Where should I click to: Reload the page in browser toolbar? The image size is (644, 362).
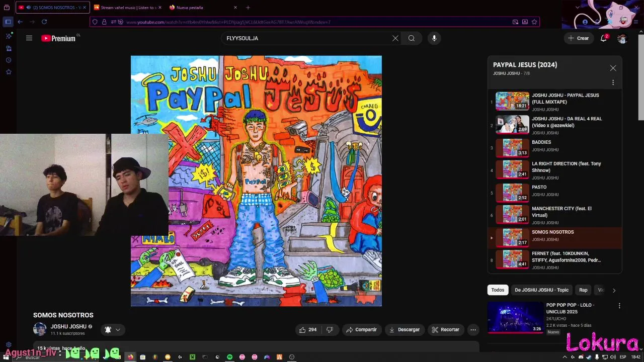(x=44, y=22)
